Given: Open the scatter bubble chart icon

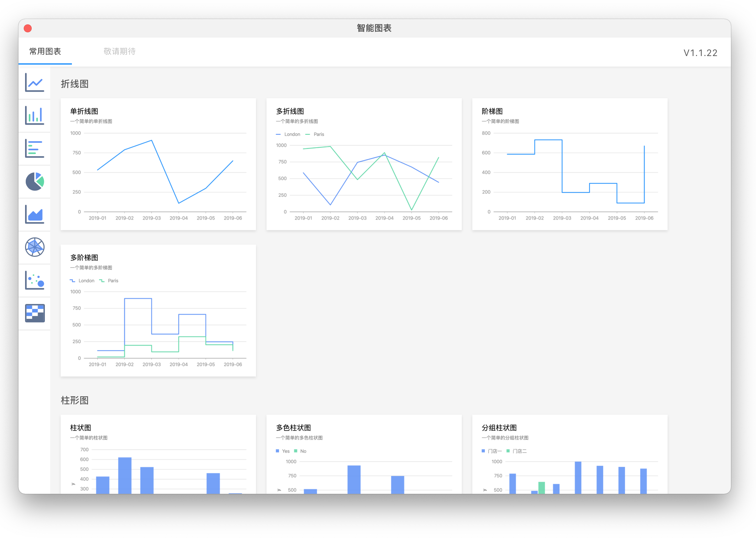Looking at the screenshot, I should tap(35, 280).
